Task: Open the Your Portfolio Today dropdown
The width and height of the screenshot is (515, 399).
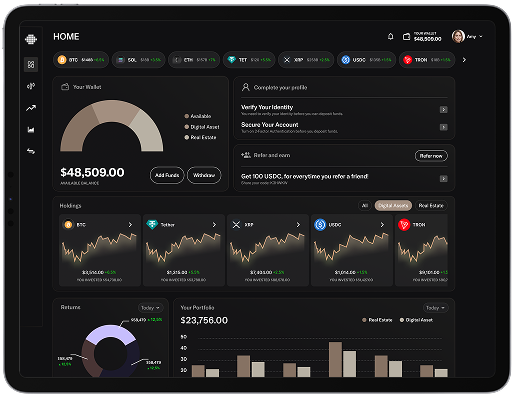Action: coord(435,308)
